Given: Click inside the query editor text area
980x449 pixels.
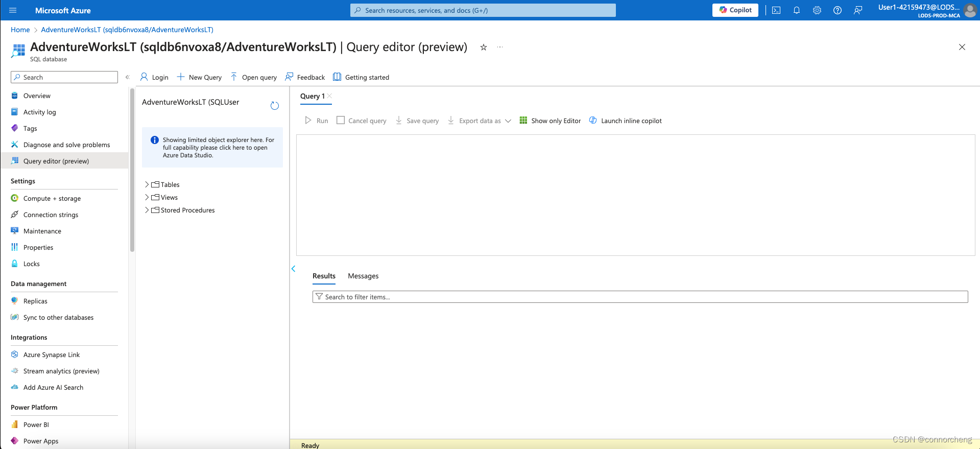Looking at the screenshot, I should (x=636, y=195).
